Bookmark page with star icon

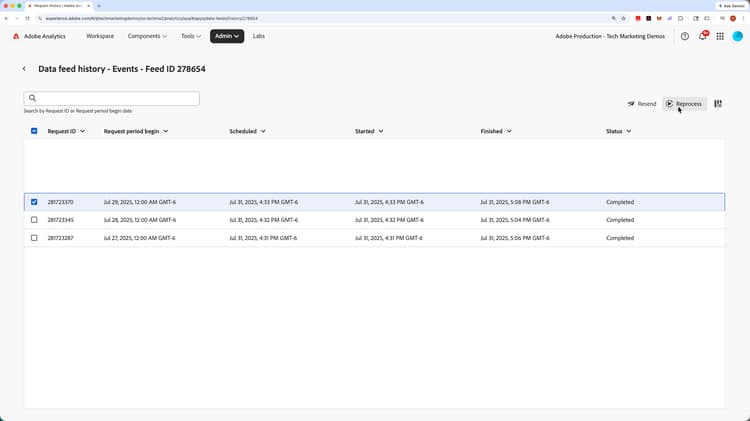click(x=623, y=18)
